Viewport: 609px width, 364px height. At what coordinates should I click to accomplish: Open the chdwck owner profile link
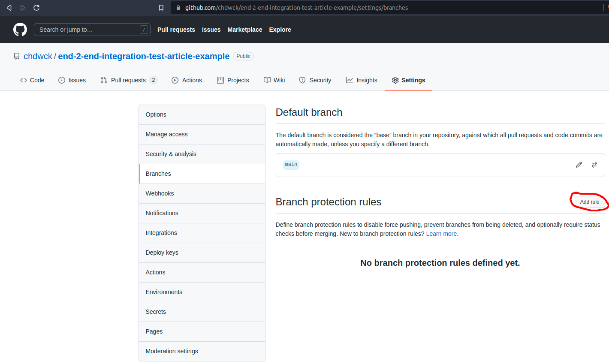[x=38, y=56]
